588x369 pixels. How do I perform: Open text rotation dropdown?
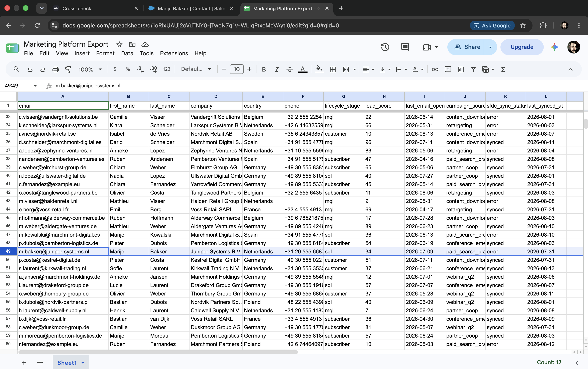coord(418,69)
